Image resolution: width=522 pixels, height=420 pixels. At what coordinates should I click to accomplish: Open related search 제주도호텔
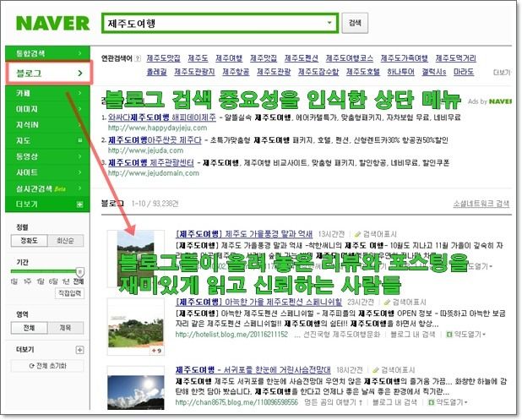(x=363, y=72)
